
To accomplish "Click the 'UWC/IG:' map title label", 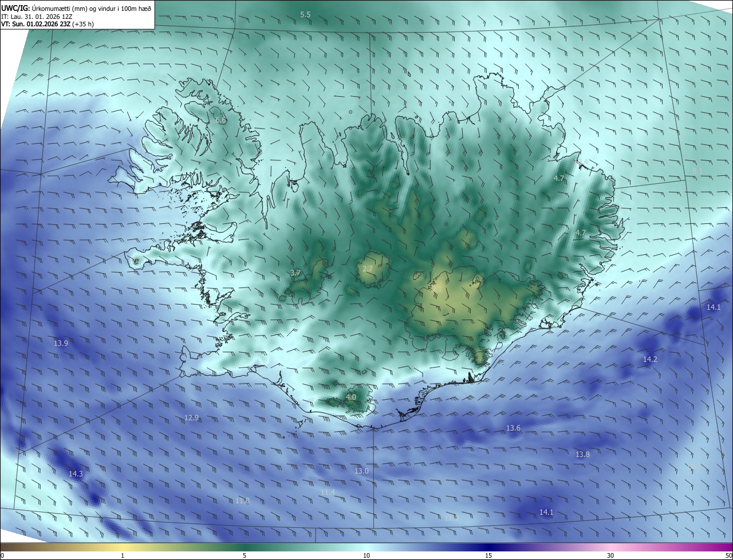I will pos(15,8).
